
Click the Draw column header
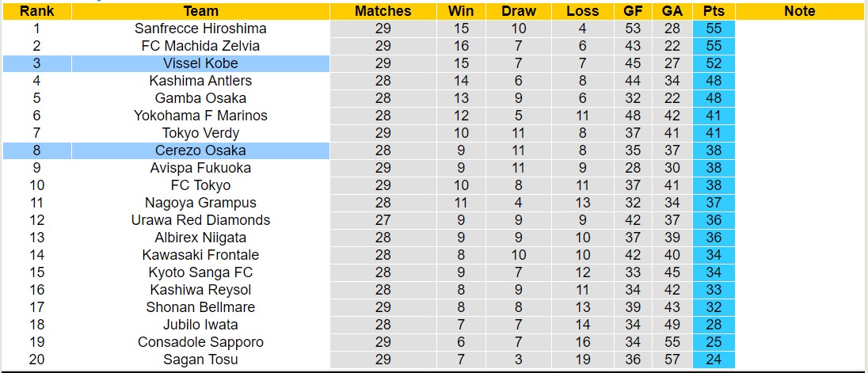[519, 11]
